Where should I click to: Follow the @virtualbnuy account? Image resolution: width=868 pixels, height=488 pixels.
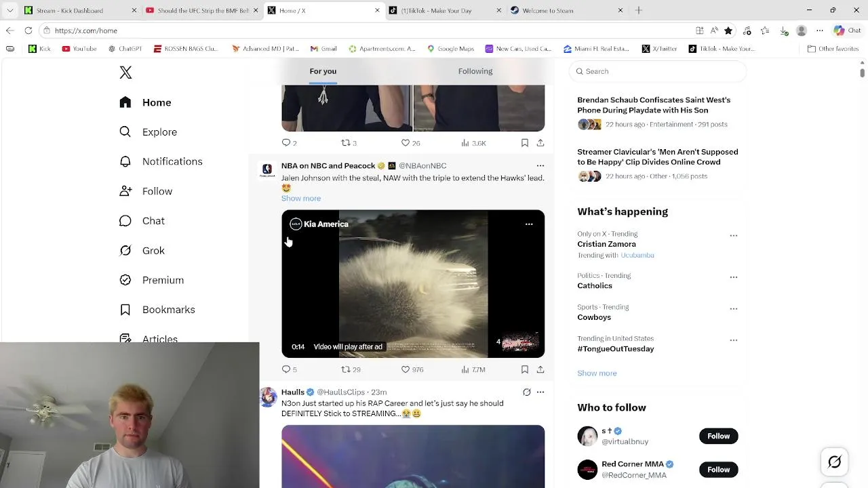[x=719, y=436]
